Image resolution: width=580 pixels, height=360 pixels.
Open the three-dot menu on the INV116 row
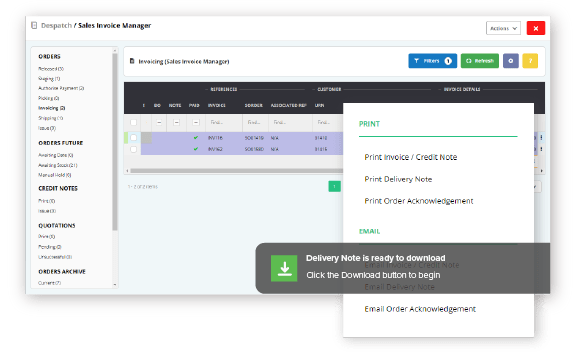pyautogui.click(x=541, y=138)
